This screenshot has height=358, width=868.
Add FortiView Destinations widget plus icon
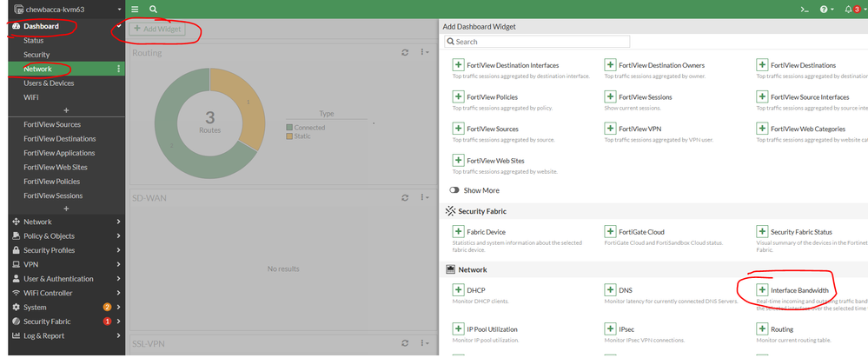762,65
